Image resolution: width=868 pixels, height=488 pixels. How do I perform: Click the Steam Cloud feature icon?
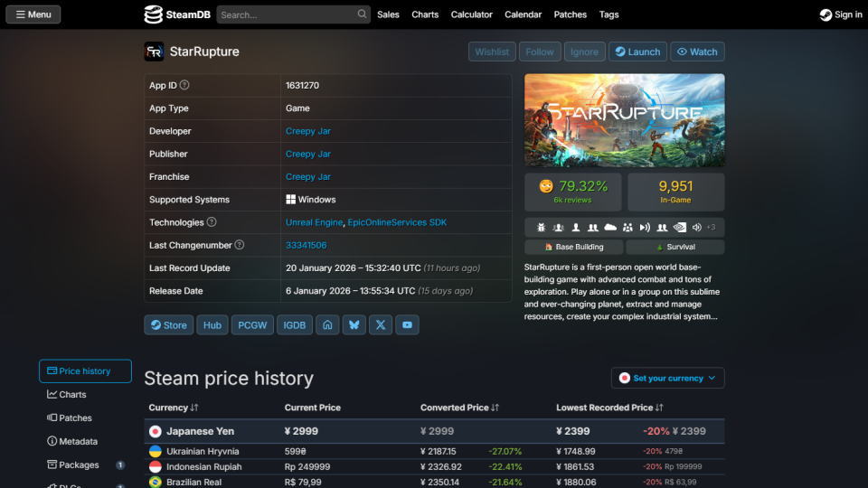(x=610, y=228)
